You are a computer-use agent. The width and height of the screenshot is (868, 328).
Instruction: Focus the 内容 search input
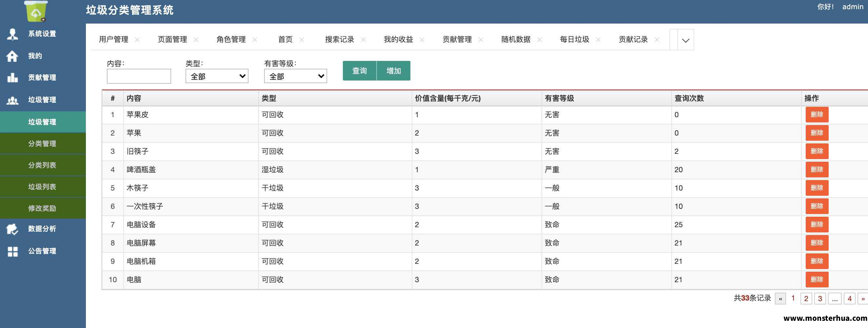(x=139, y=76)
